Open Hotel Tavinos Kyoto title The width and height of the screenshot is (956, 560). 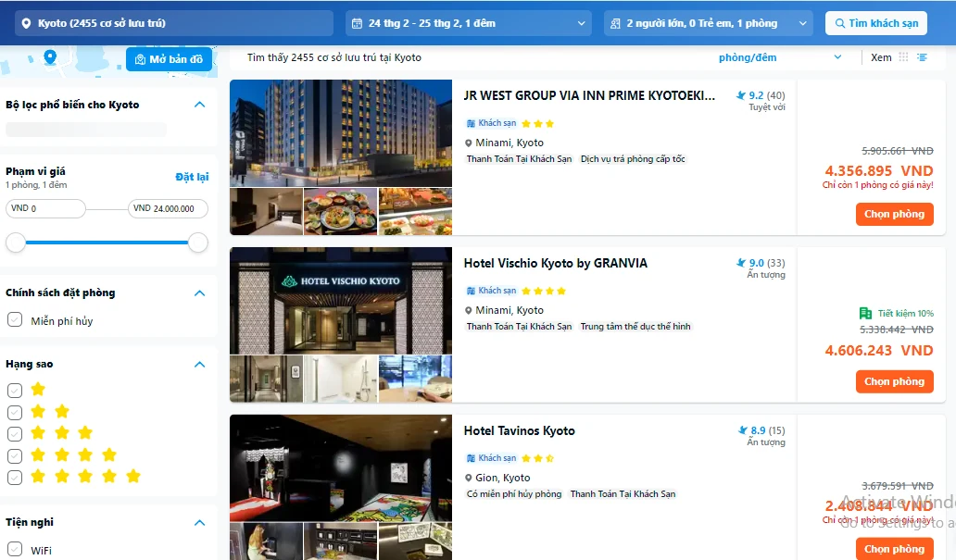(519, 430)
